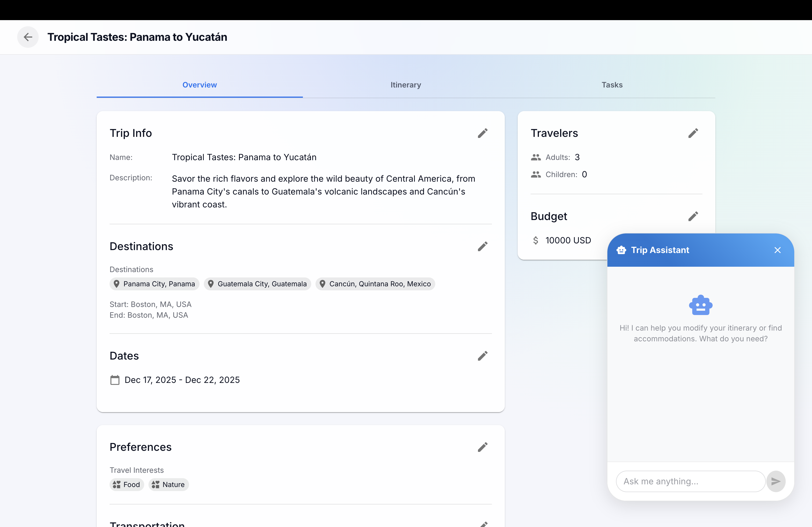Edit trip Dates pencil icon

point(483,356)
